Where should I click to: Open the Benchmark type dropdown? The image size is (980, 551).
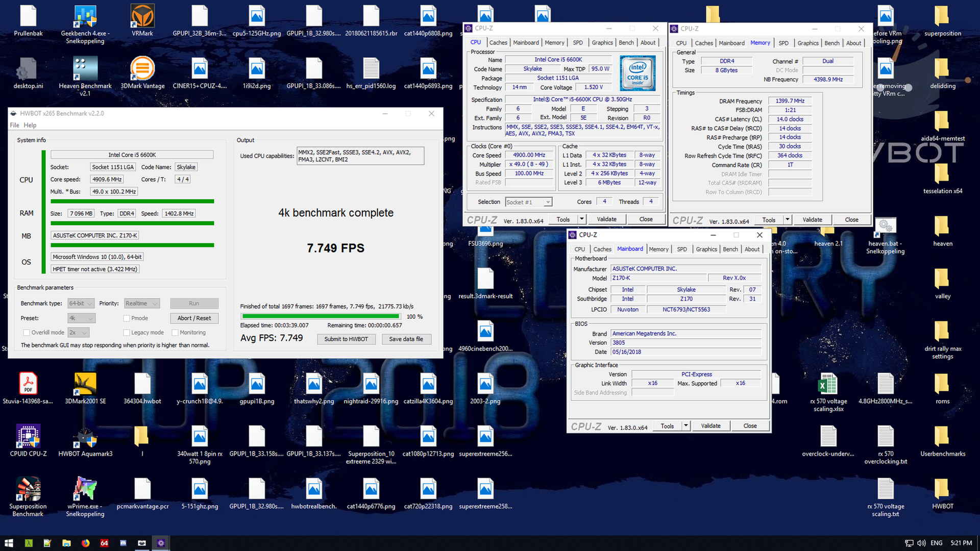(81, 303)
